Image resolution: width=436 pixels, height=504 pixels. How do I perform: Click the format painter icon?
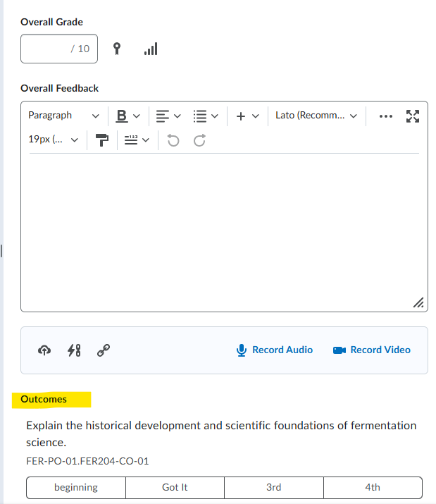(102, 140)
